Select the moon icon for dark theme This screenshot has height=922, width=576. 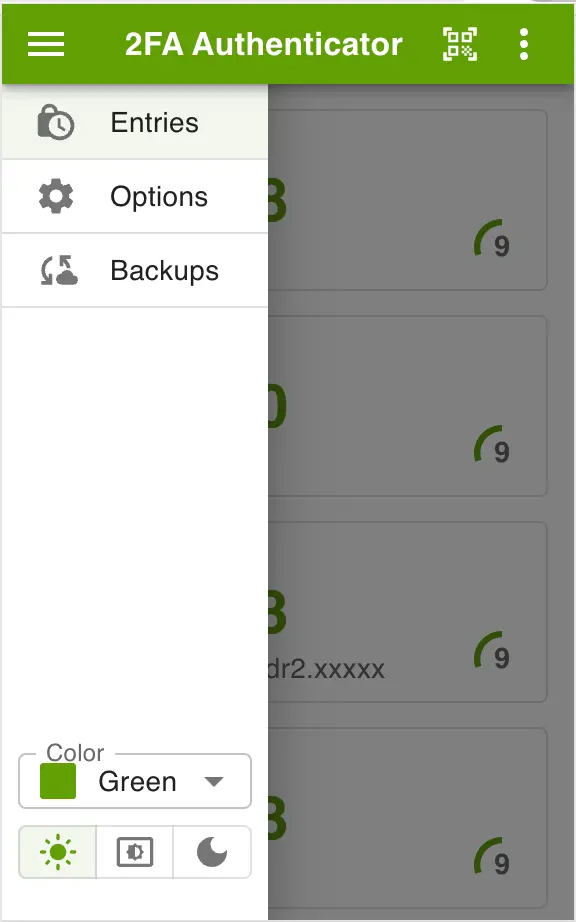[212, 852]
